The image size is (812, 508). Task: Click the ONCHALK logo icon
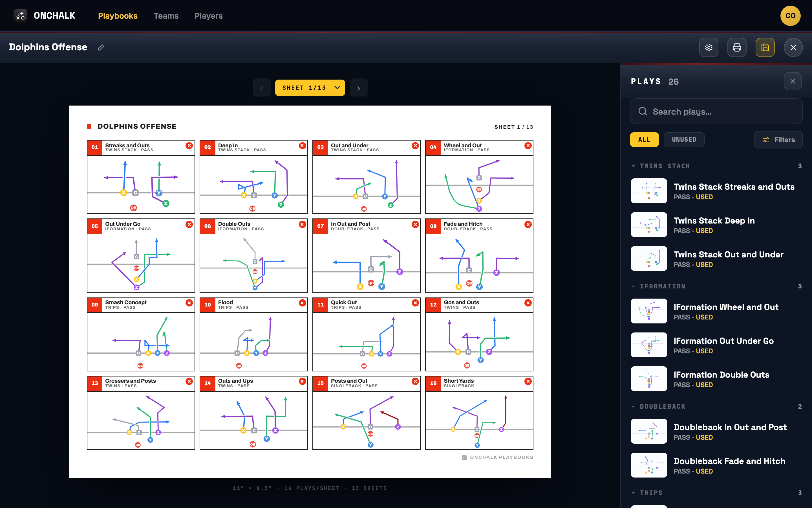point(20,16)
